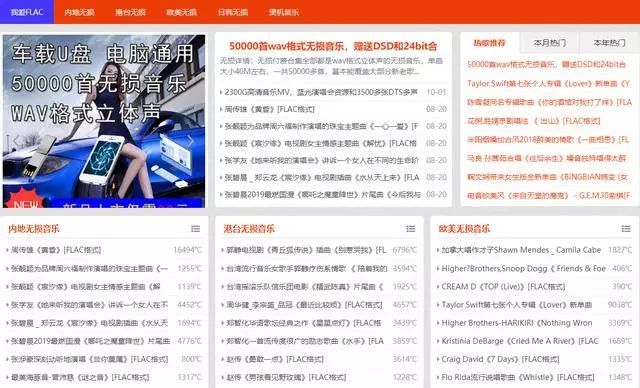The width and height of the screenshot is (640, 388).
Task: Open CREAM D《TOP (Live)》 FLAC entry
Action: pos(502,287)
